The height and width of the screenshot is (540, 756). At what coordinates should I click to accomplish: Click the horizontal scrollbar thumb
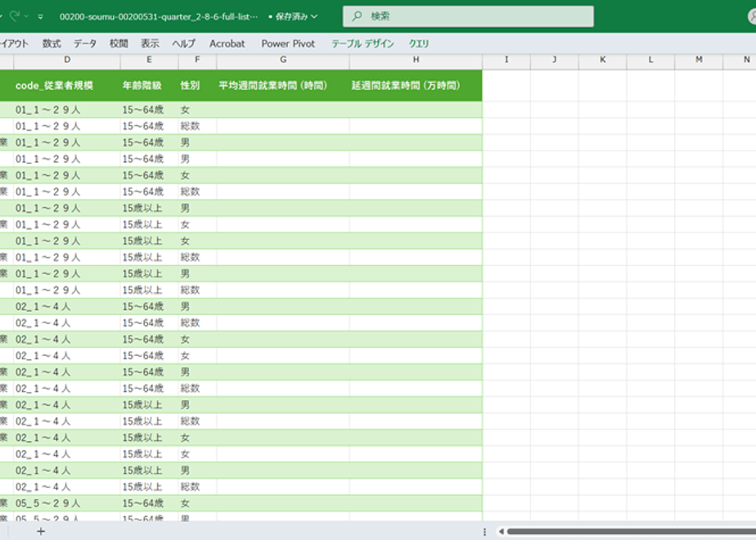click(631, 532)
